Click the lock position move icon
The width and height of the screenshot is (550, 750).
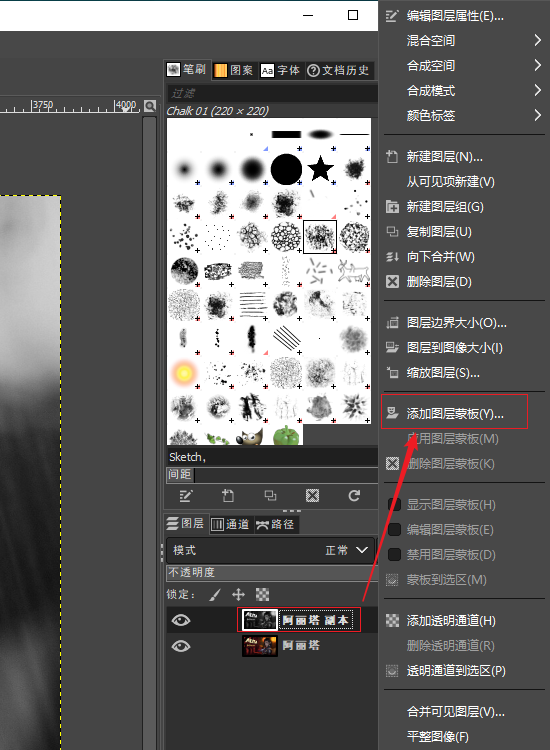238,595
